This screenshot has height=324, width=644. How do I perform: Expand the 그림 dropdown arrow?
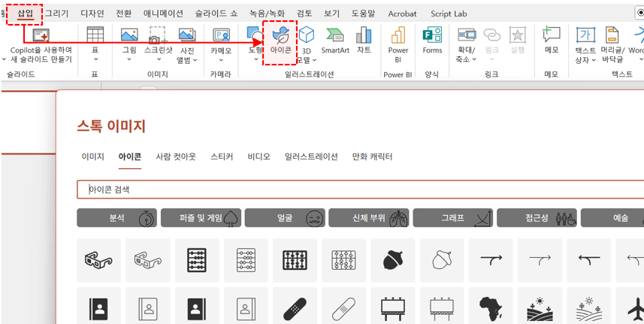coord(129,59)
